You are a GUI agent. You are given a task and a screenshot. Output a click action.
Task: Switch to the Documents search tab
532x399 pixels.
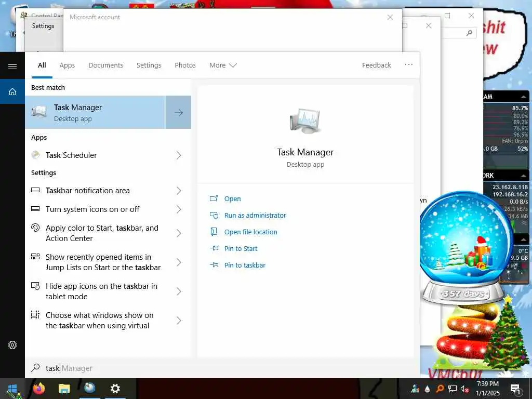click(x=105, y=65)
